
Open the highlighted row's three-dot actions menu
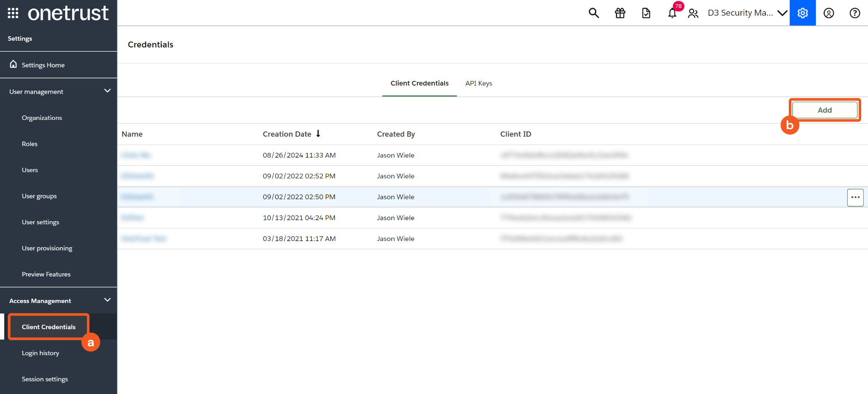(855, 197)
